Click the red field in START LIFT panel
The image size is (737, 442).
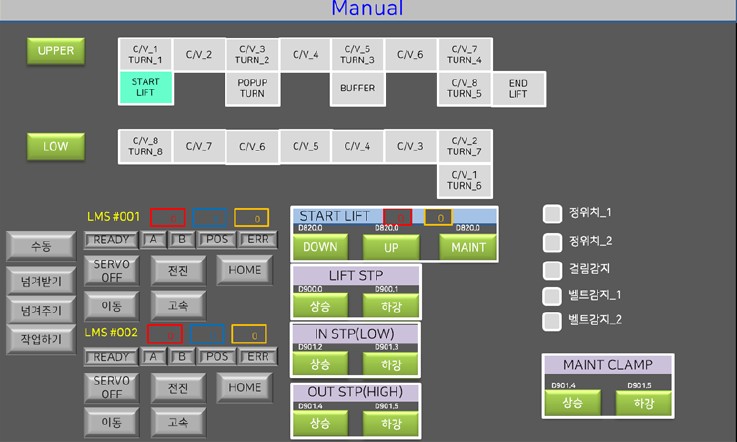coord(398,217)
